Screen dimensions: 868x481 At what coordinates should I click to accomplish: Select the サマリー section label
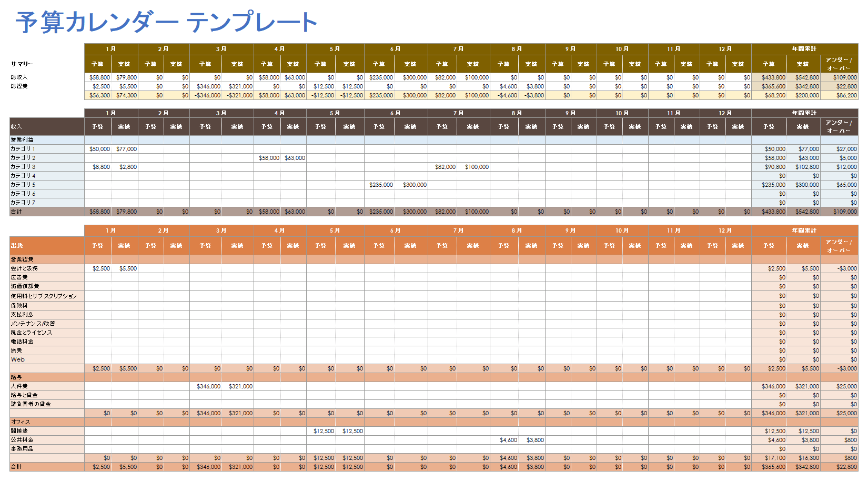tap(22, 64)
